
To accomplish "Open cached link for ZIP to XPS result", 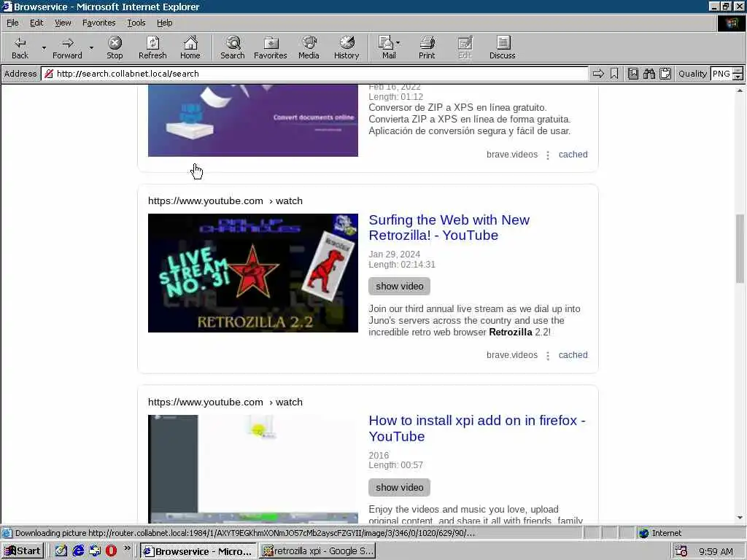I will pos(573,155).
